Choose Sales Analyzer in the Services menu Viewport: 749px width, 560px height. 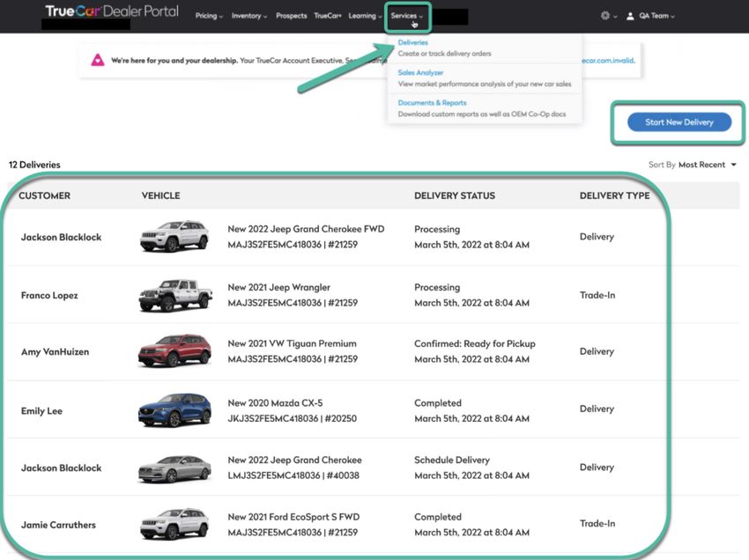coord(420,72)
